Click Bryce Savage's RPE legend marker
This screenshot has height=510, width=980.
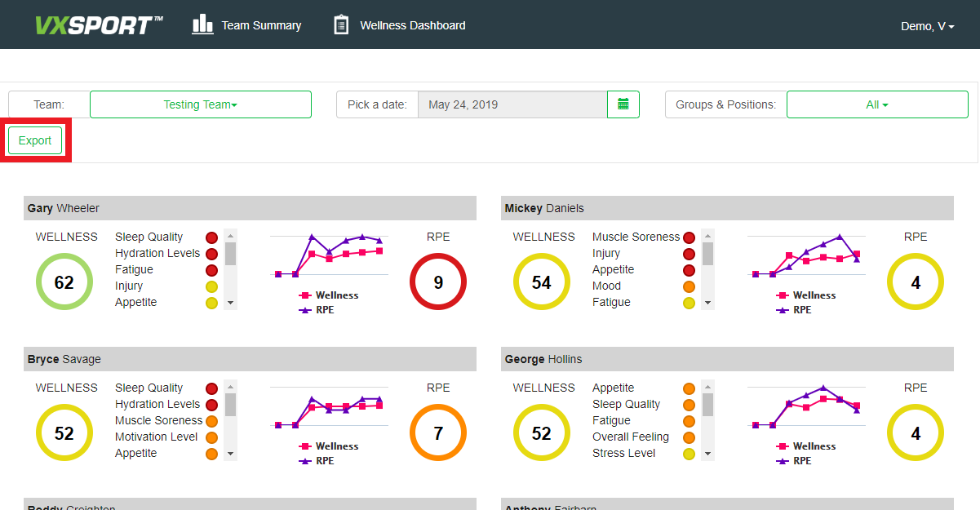pyautogui.click(x=305, y=461)
